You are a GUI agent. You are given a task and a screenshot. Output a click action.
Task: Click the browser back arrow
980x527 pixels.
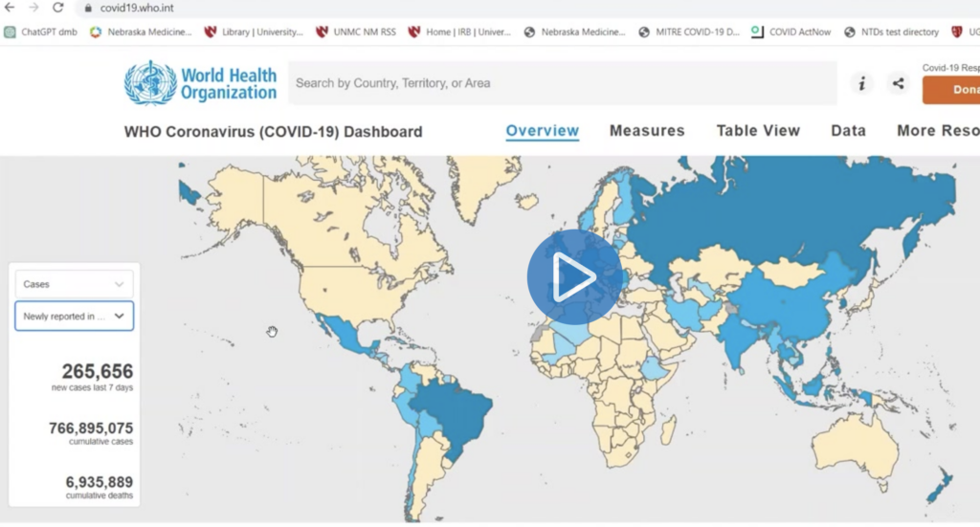pyautogui.click(x=10, y=8)
